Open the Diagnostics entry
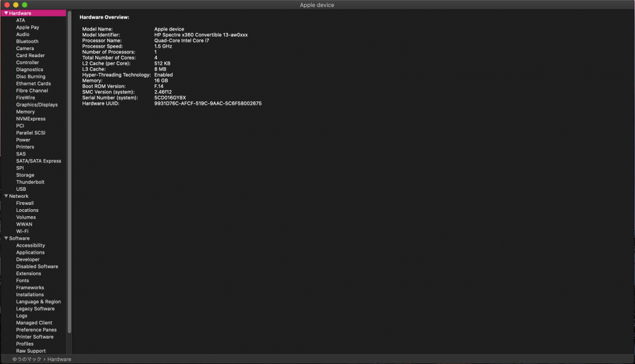Viewport: 635px width, 364px height. (x=30, y=70)
